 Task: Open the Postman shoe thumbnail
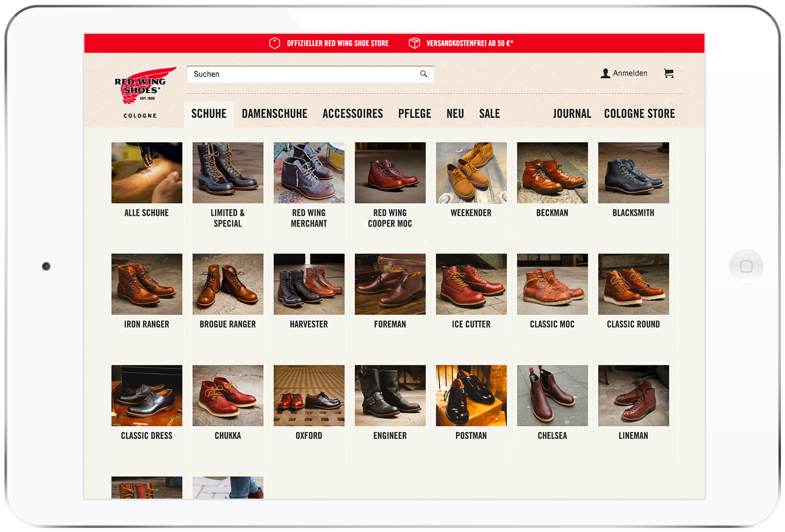(x=471, y=395)
